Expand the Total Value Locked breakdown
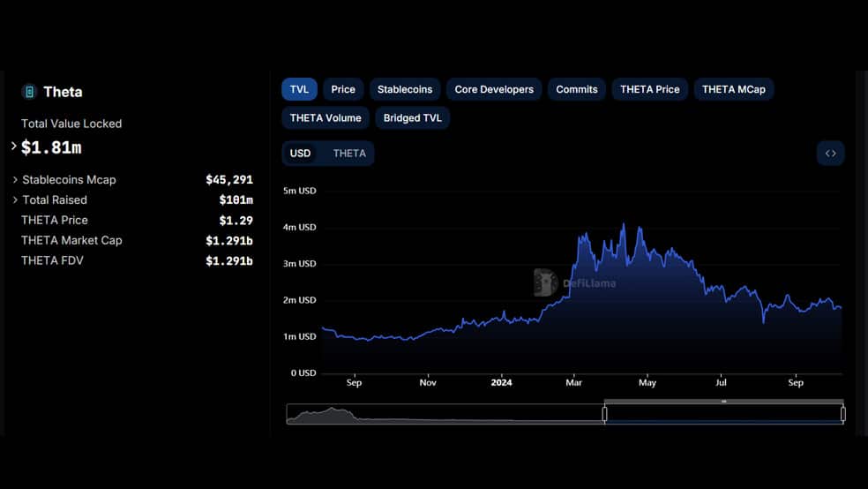The image size is (868, 489). (14, 147)
